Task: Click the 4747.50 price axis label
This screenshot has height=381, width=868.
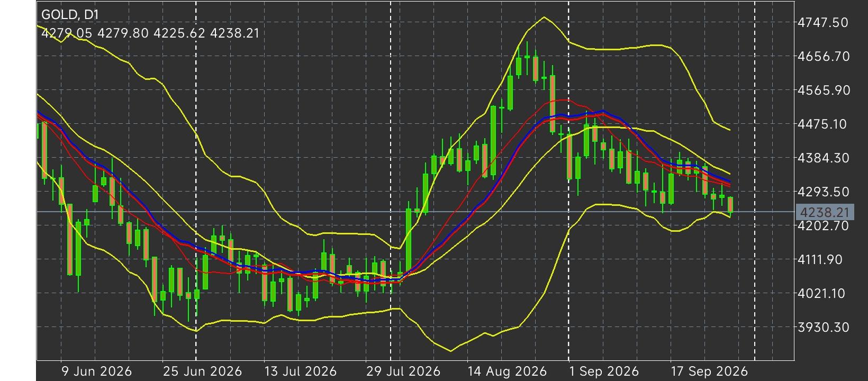Action: [823, 22]
